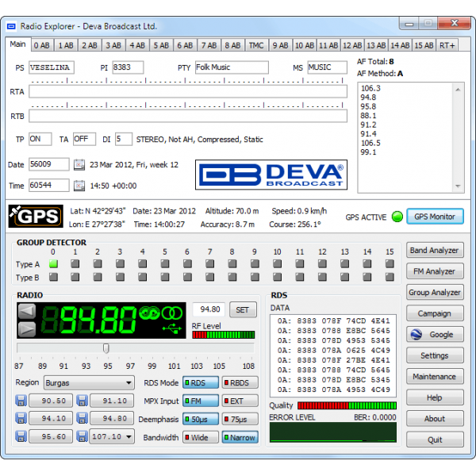Click the frequency tuning slider handle
476x476 pixels.
(x=106, y=348)
